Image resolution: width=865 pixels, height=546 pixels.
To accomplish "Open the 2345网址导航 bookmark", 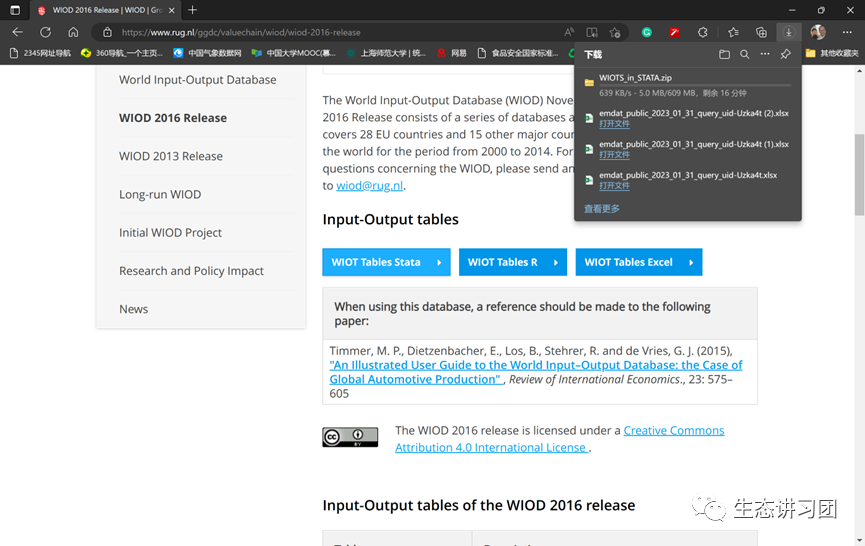I will [40, 53].
